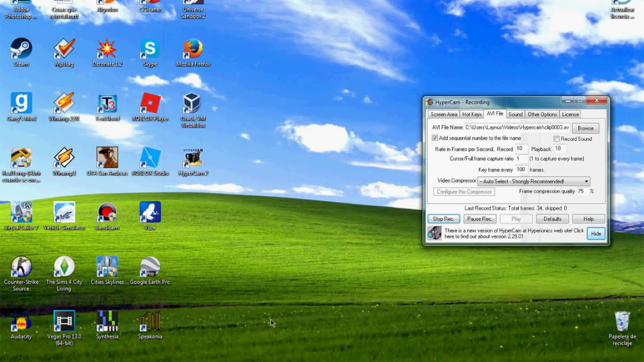Switch to the Screen Area tab

click(x=444, y=115)
